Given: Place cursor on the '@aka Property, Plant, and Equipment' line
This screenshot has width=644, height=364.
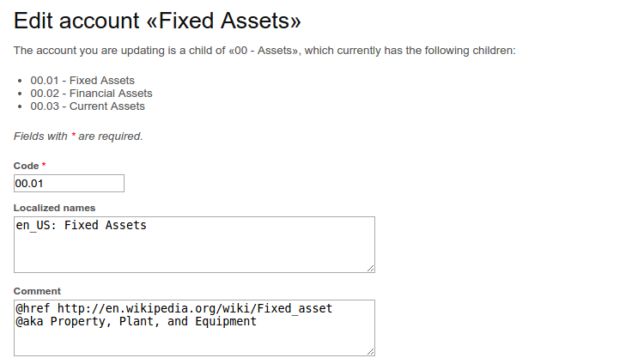Looking at the screenshot, I should pos(136,322).
